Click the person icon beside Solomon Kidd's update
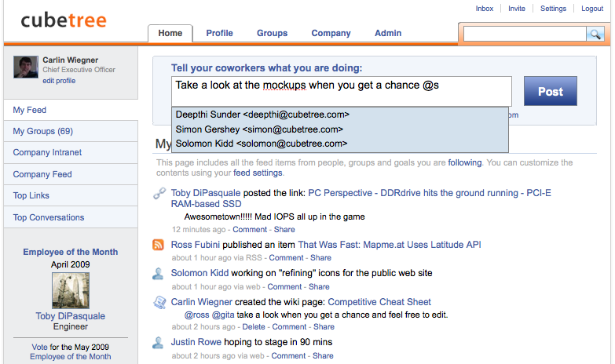The image size is (615, 364). coord(159,274)
